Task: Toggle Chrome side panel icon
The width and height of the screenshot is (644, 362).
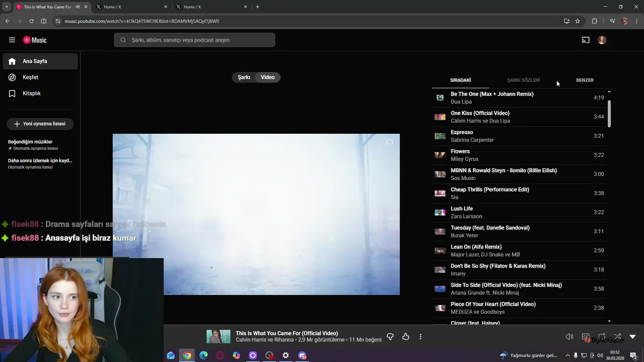Action: pyautogui.click(x=43, y=21)
